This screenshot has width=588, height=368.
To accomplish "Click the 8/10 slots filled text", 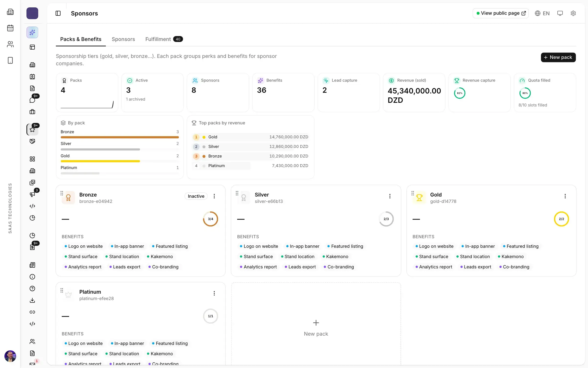I will coord(533,105).
